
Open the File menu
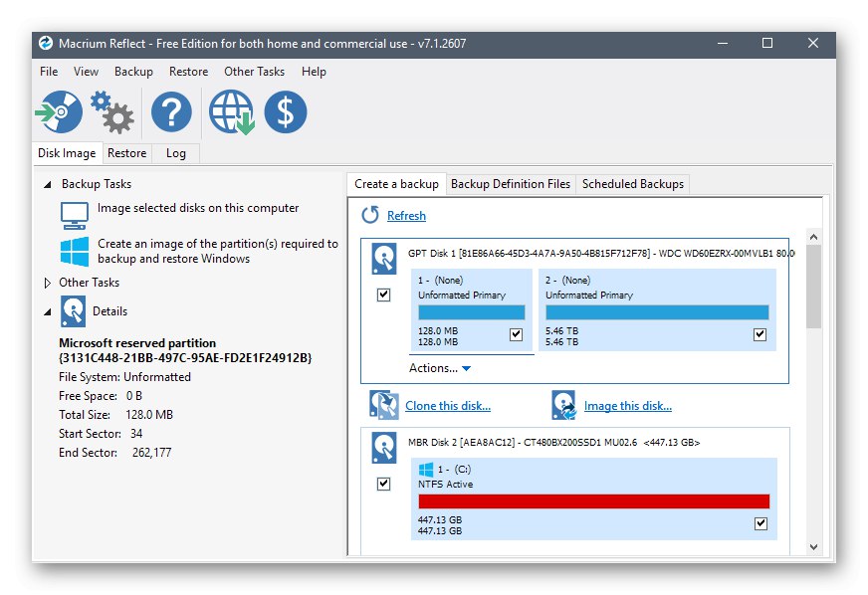49,72
